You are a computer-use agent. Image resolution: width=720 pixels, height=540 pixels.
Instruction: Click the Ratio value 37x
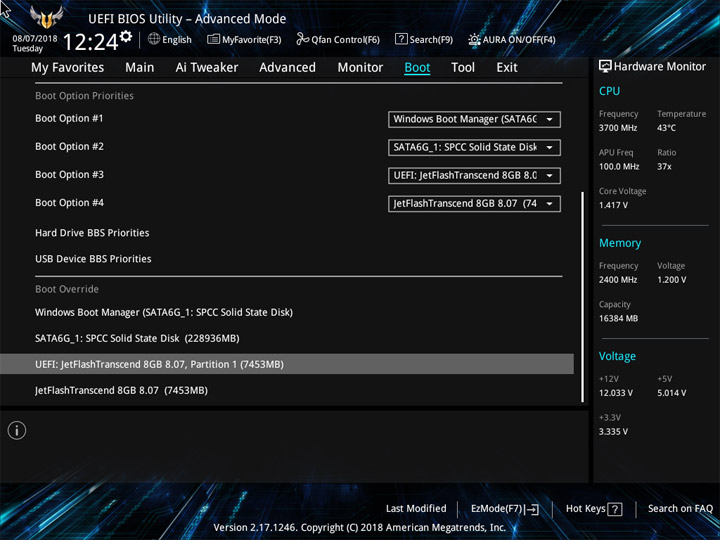664,167
